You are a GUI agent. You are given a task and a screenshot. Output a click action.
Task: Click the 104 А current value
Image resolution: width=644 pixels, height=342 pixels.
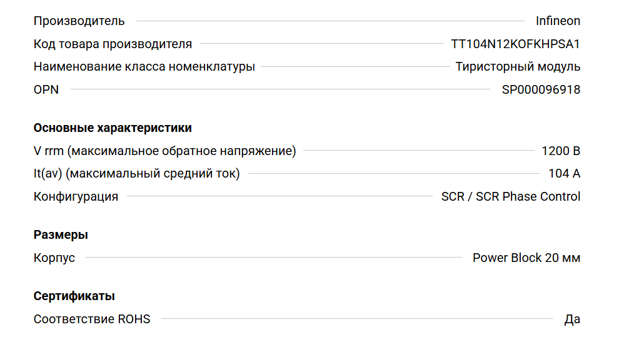click(564, 174)
